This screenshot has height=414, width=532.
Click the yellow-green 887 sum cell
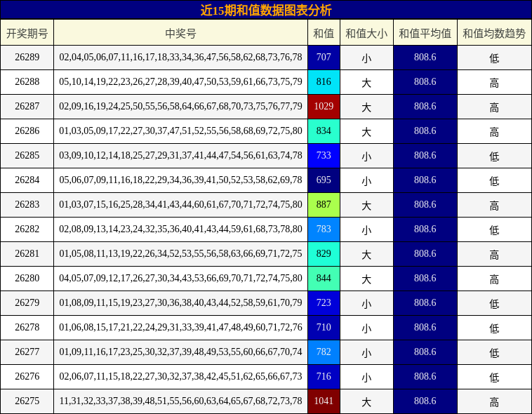pos(324,205)
